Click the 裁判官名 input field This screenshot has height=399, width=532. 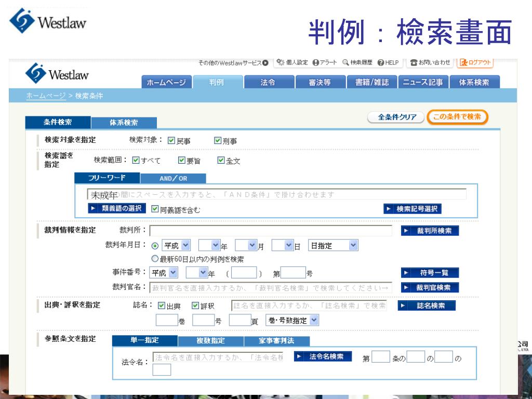(x=271, y=288)
